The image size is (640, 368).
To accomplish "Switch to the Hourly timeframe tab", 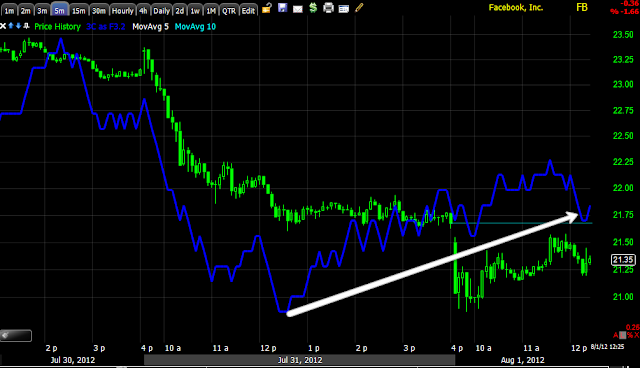I will click(x=122, y=11).
